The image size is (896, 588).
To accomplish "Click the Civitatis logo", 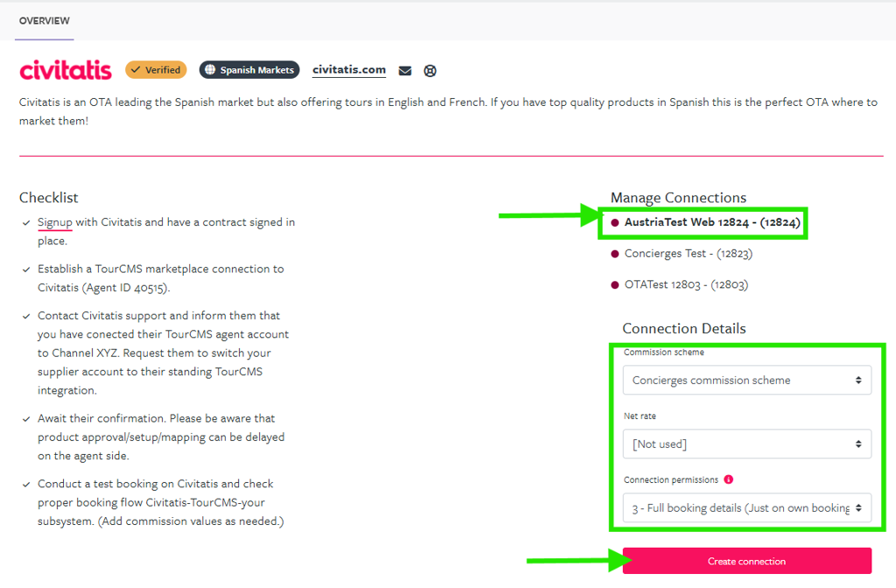I will pos(66,70).
